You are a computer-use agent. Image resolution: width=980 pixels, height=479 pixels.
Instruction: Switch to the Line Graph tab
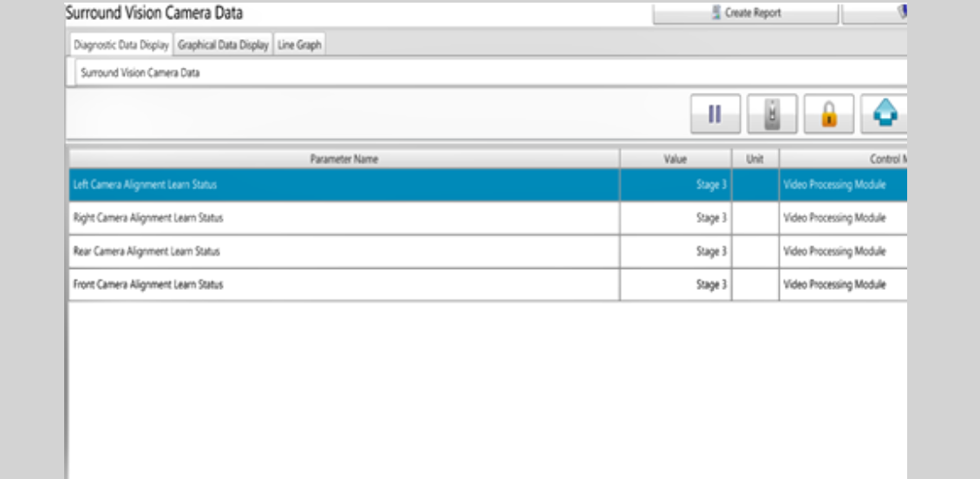[299, 46]
